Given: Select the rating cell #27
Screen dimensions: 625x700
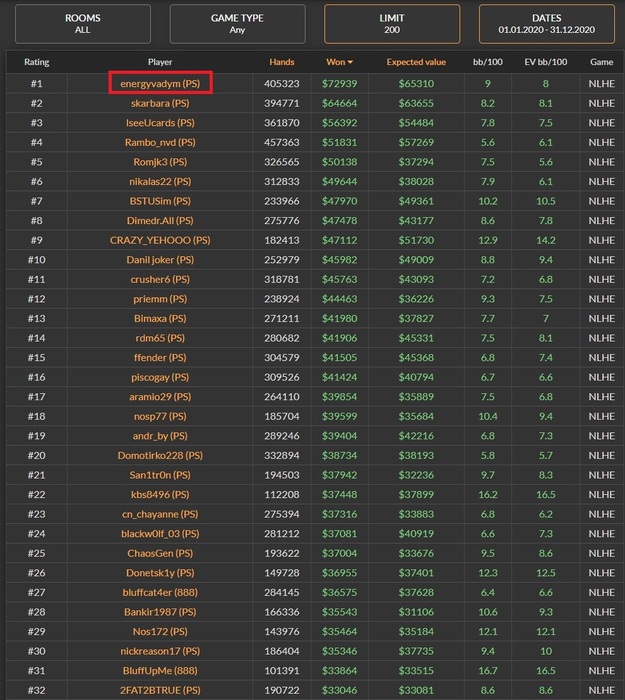Looking at the screenshot, I should point(37,593).
